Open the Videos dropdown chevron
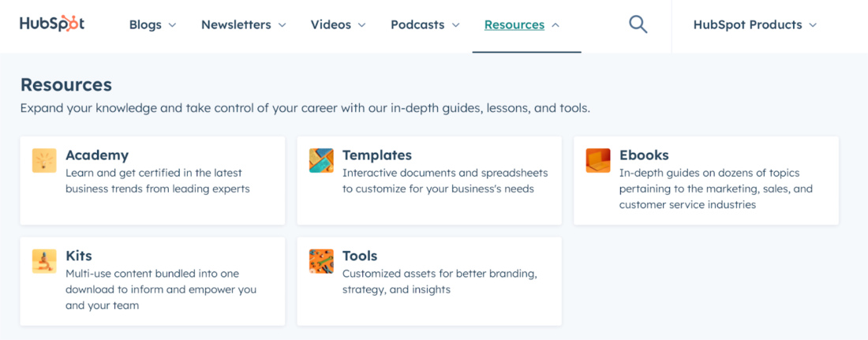868x340 pixels. (362, 25)
